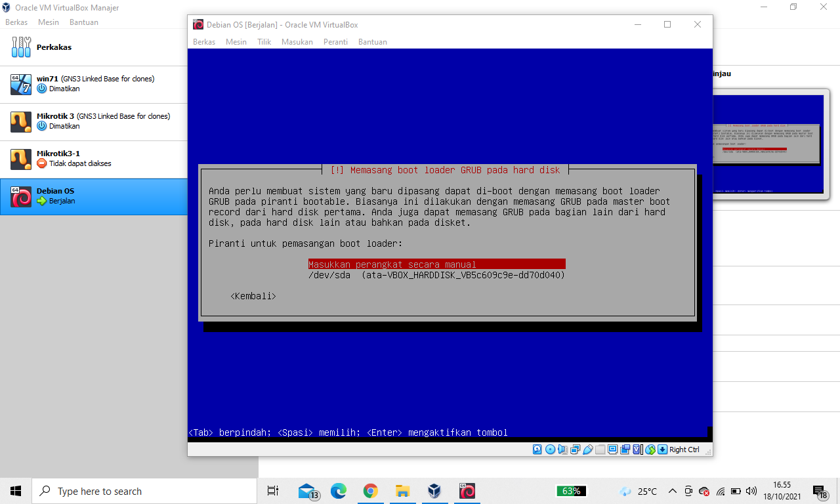
Task: Click the optical disc icon in VM status bar
Action: tap(550, 450)
